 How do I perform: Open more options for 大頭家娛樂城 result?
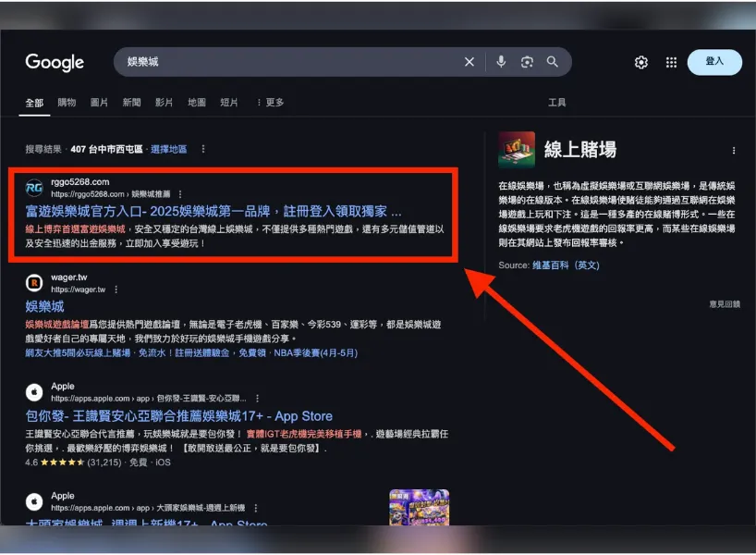[x=256, y=508]
